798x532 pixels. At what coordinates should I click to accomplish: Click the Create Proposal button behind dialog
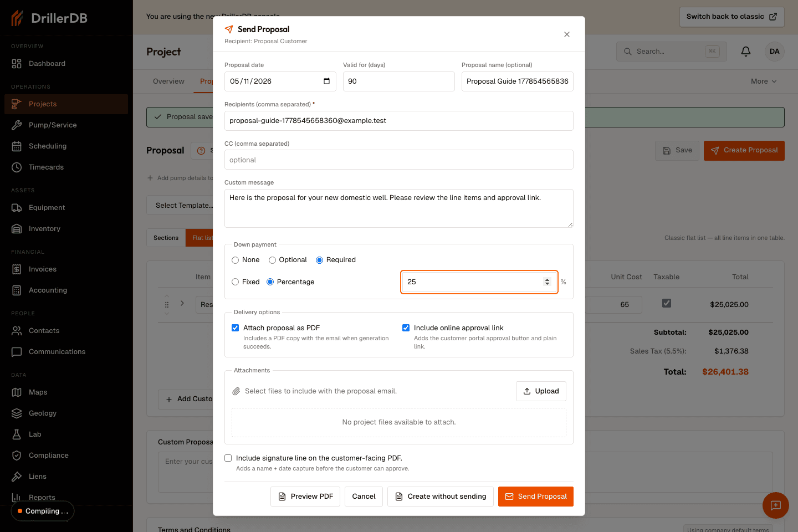click(744, 151)
